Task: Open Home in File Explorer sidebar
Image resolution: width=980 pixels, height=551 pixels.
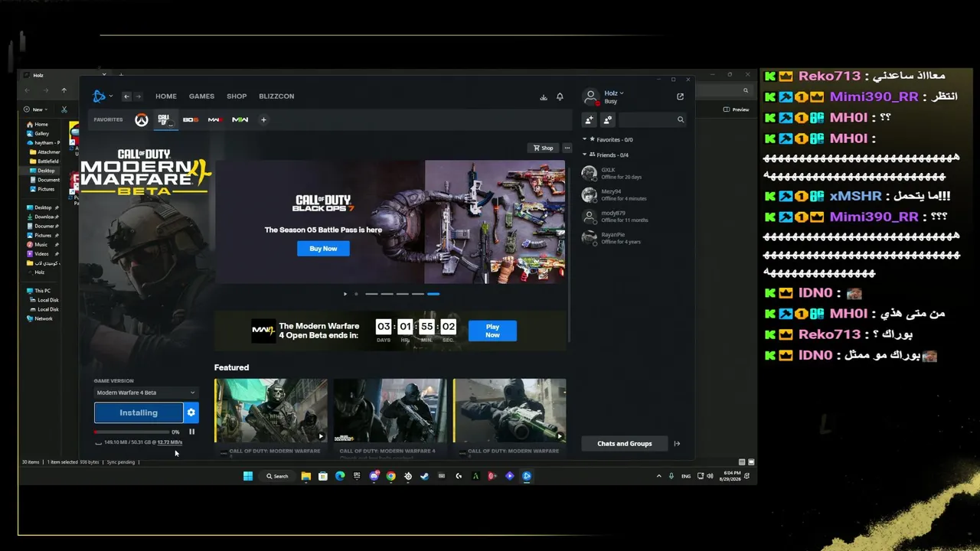Action: click(x=38, y=125)
